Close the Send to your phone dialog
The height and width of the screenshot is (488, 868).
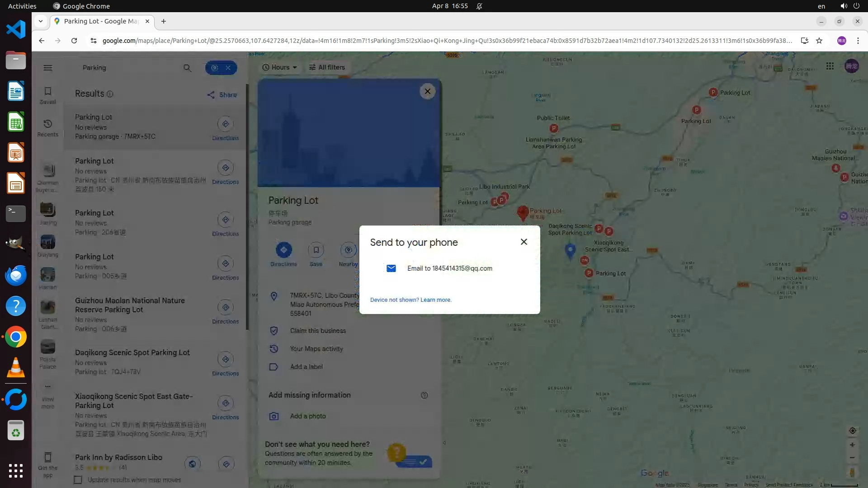point(524,242)
